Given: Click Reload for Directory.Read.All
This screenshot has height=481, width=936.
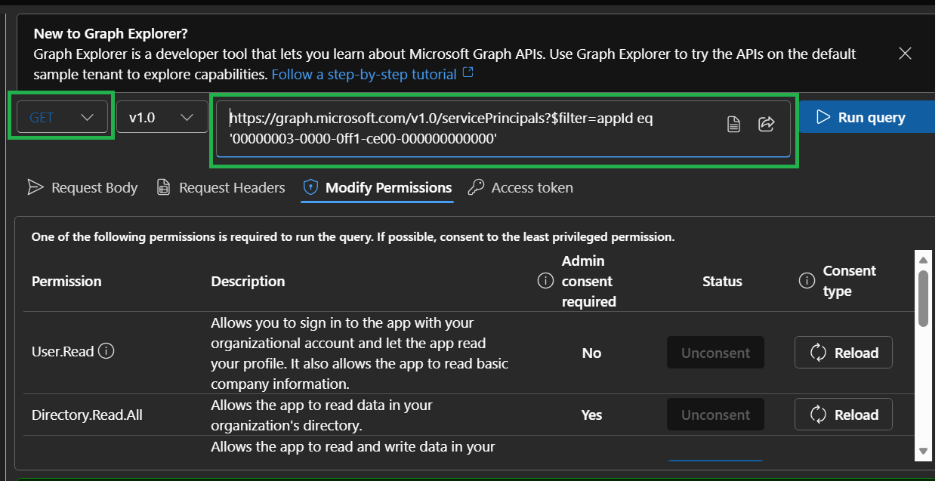Looking at the screenshot, I should tap(843, 415).
